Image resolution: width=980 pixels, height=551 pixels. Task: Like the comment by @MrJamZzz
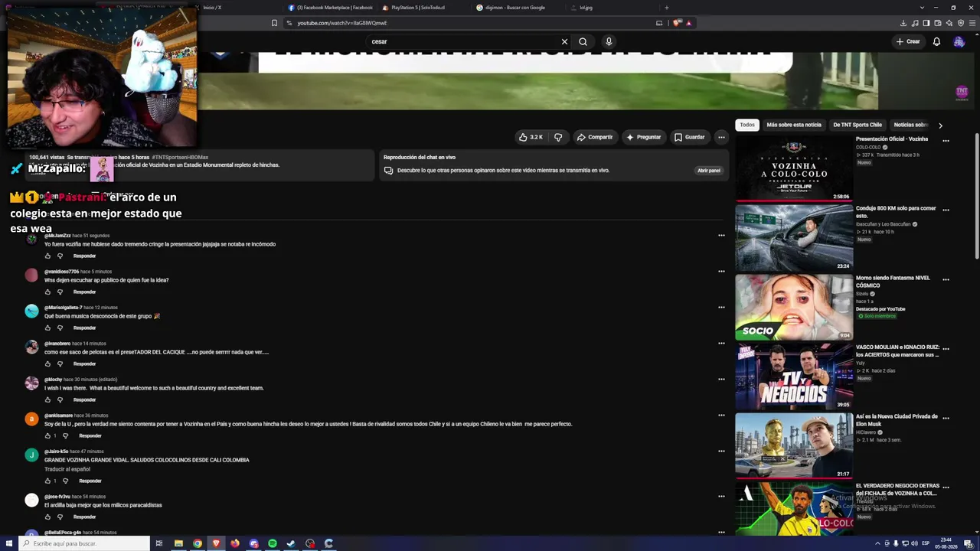coord(47,256)
